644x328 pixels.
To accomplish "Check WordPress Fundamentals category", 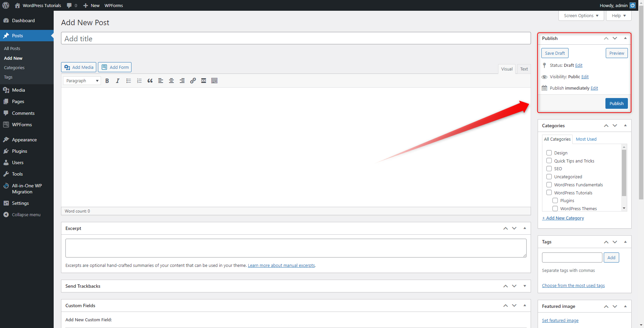I will pyautogui.click(x=549, y=185).
